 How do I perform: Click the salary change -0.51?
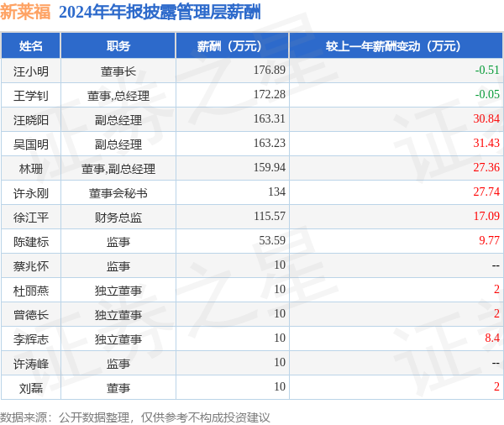487,70
